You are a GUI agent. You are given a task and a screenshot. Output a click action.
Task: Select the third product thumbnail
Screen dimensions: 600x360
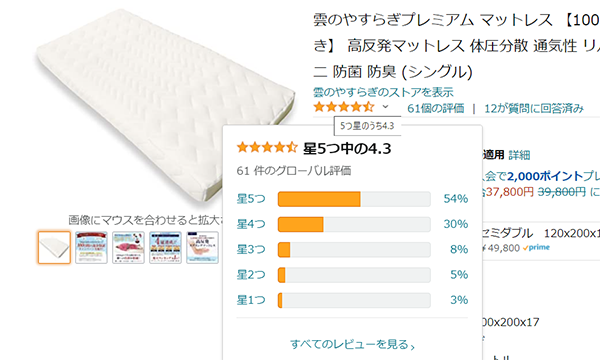coord(128,248)
